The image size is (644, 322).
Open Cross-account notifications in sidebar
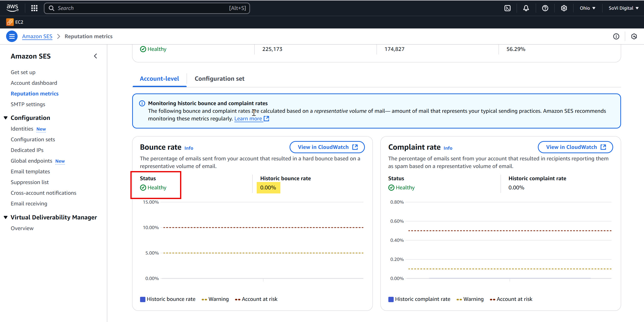(x=44, y=193)
